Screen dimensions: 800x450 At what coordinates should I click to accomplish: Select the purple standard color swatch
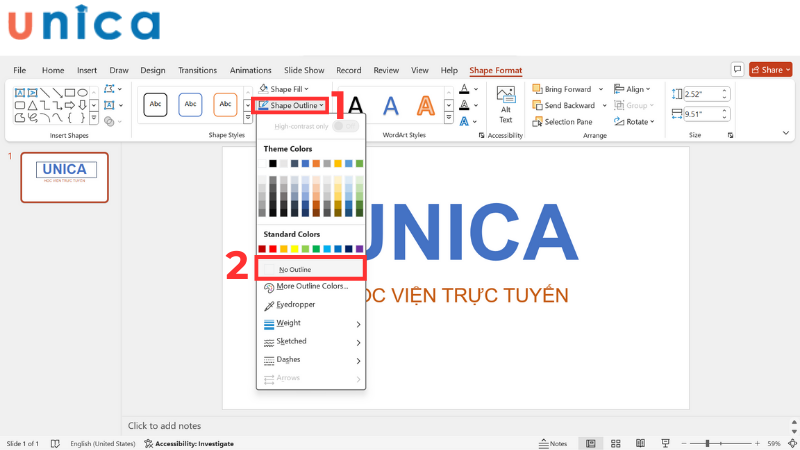coord(359,249)
